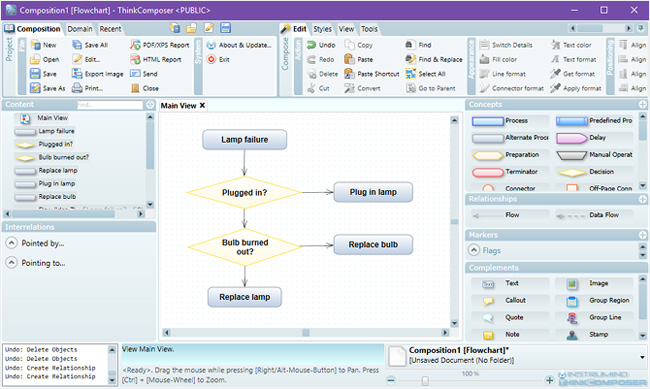The height and width of the screenshot is (389, 650).
Task: Open the PDF/XPS Report tool
Action: tap(160, 45)
